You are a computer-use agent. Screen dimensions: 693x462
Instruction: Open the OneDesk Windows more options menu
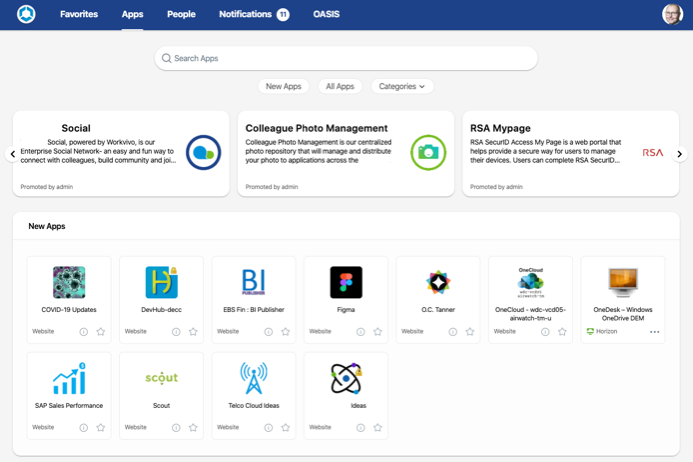coord(655,331)
